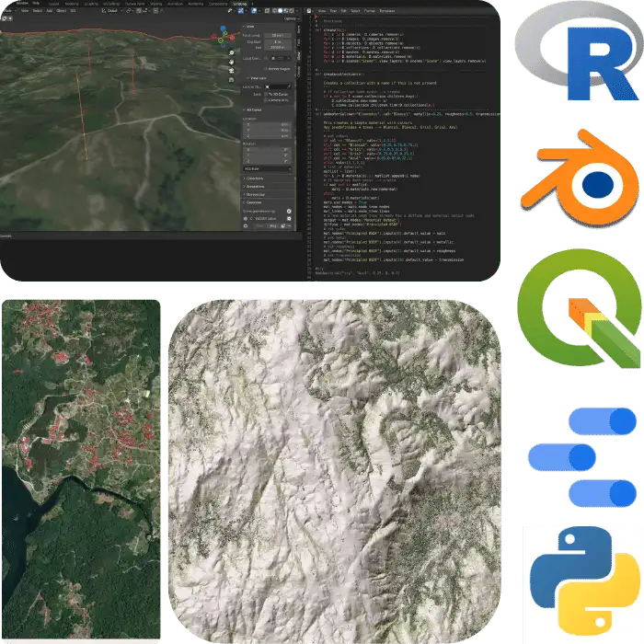Check Lock To 3D Cursor option

coord(266,94)
